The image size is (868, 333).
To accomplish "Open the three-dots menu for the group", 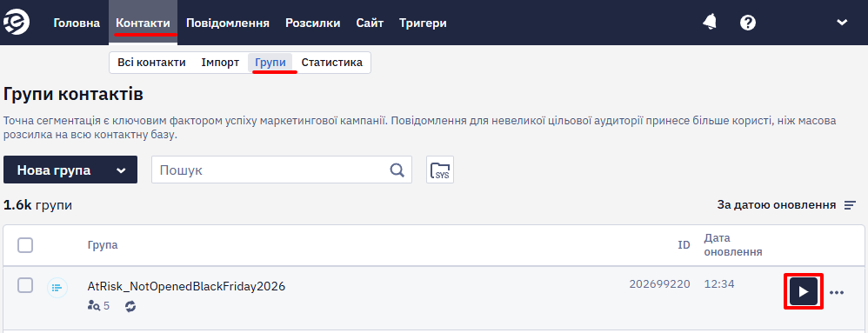I will [837, 292].
